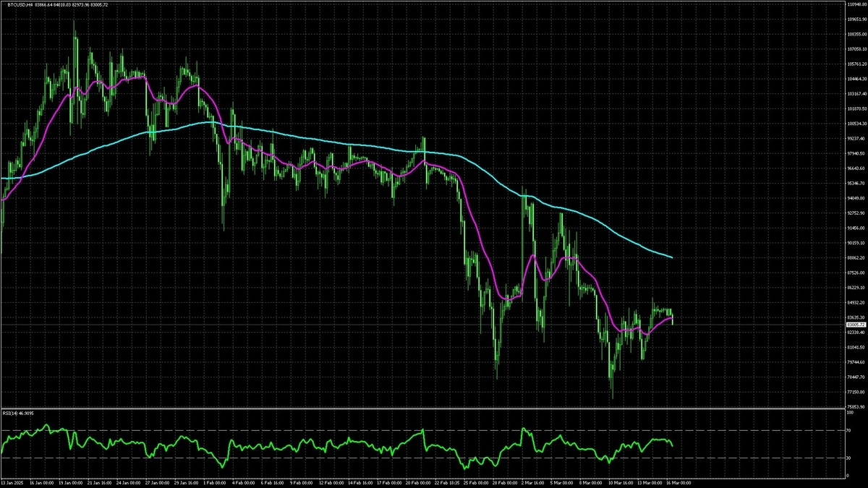Select the 79744.60 price axis label
Screen dimensions: 868x488
pos(856,361)
